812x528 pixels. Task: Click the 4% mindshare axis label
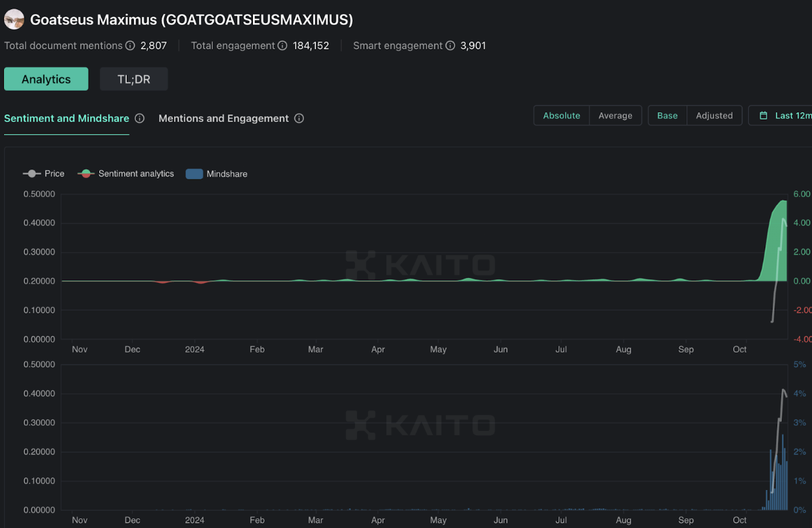point(800,394)
